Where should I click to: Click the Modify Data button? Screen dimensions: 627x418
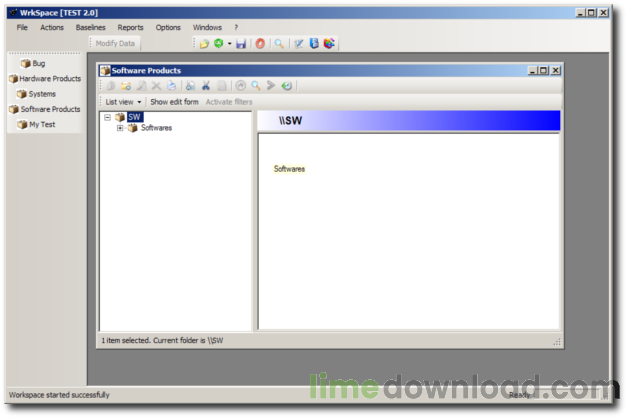115,44
